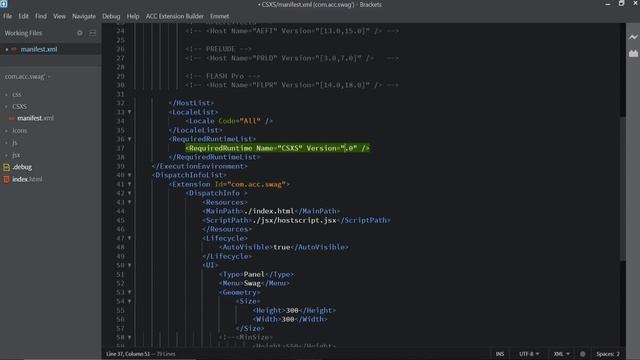The width and height of the screenshot is (640, 360).
Task: Click the red HTML file icon of index.html
Action: click(7, 179)
